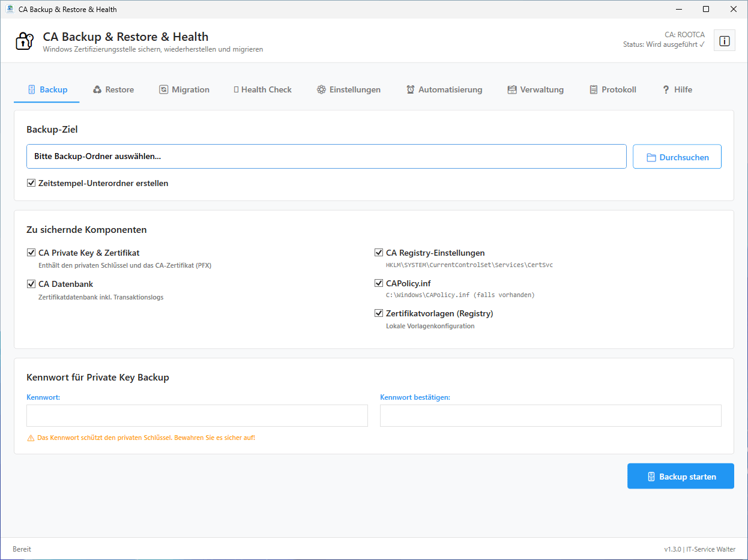Click the Verwaltung tab icon

click(x=512, y=89)
